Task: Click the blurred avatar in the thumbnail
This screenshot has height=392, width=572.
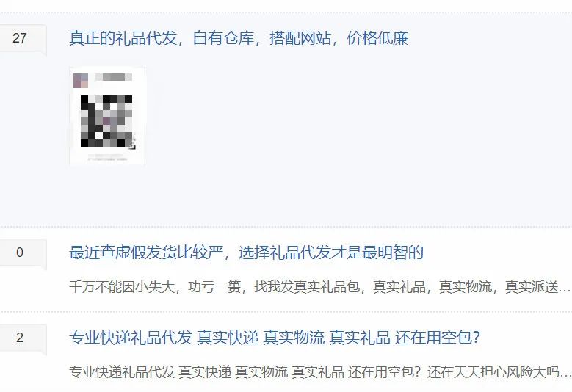Action: (81, 81)
